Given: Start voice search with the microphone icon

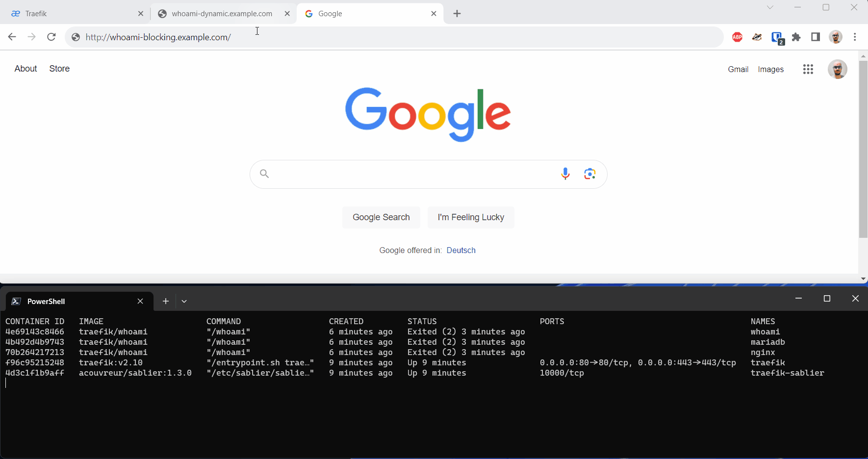Looking at the screenshot, I should pos(565,174).
